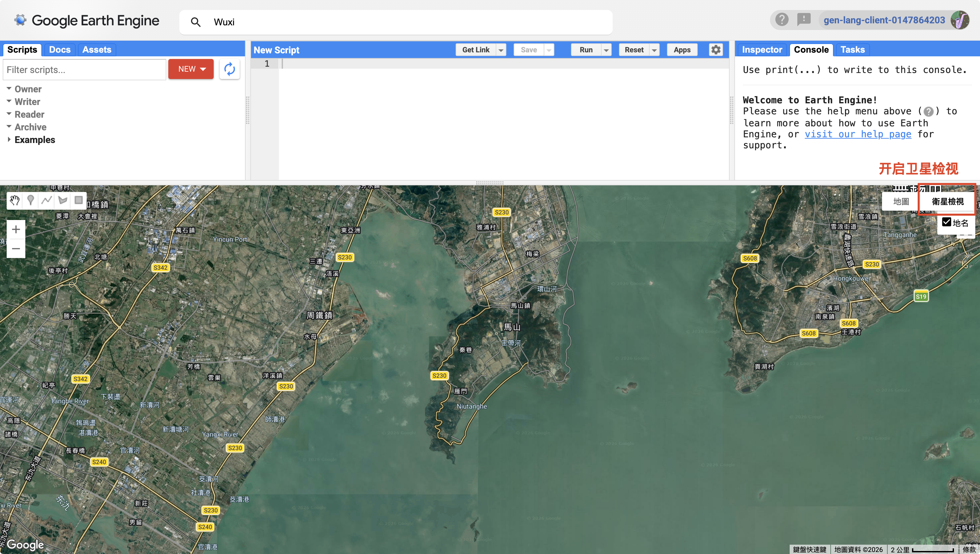Select the draw polygon shape tool
The image size is (980, 554).
point(63,200)
